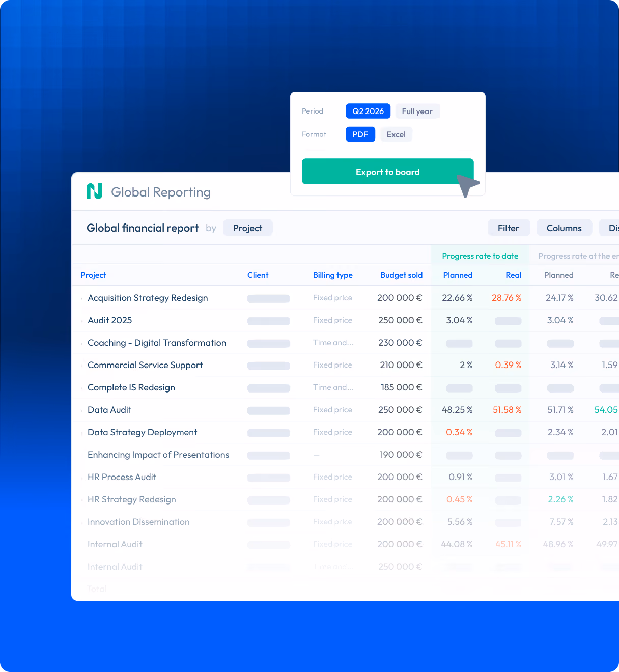This screenshot has height=672, width=619.
Task: Expand the Acquisition Strategy Redesign row
Action: click(81, 298)
